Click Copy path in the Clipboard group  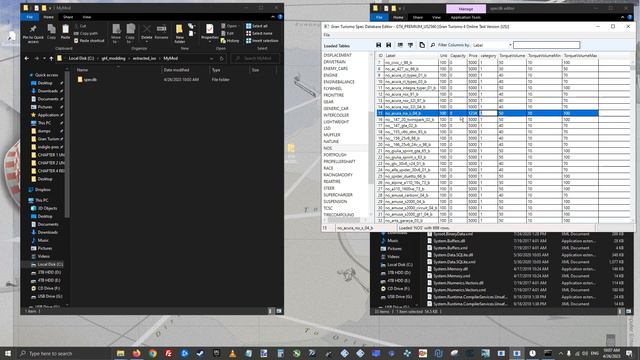click(86, 33)
